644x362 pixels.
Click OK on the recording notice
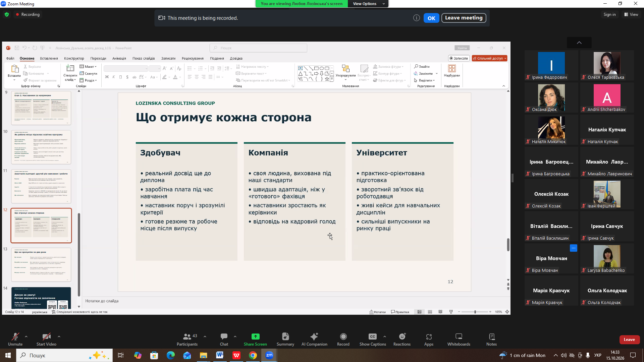pos(431,18)
